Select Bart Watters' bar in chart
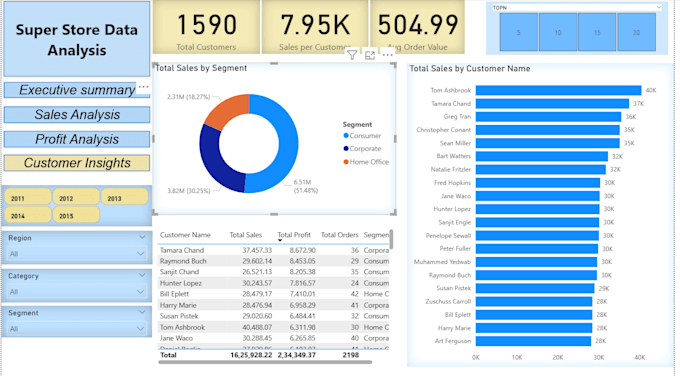The height and width of the screenshot is (376, 680). click(542, 156)
